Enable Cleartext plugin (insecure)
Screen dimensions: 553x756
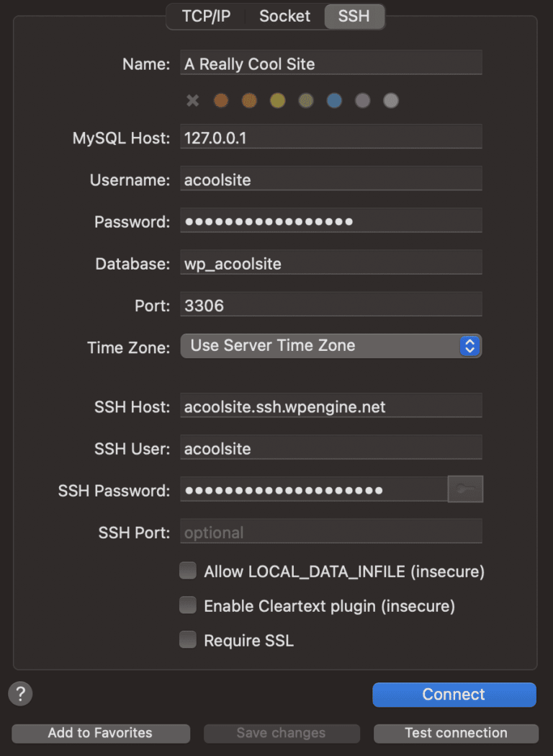coord(187,605)
